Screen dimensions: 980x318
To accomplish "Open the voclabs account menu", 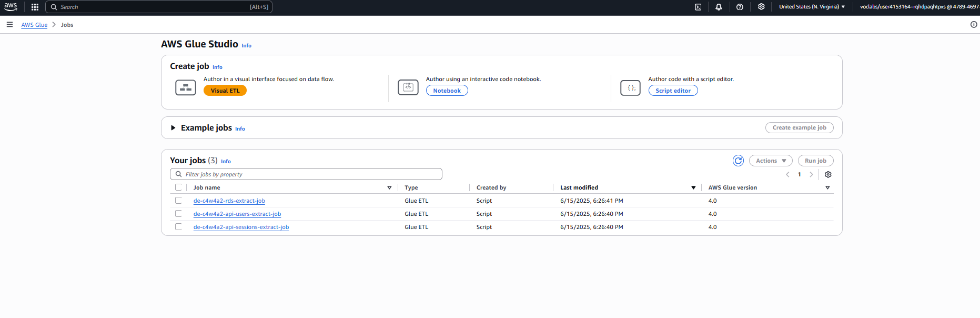I will pyautogui.click(x=920, y=7).
